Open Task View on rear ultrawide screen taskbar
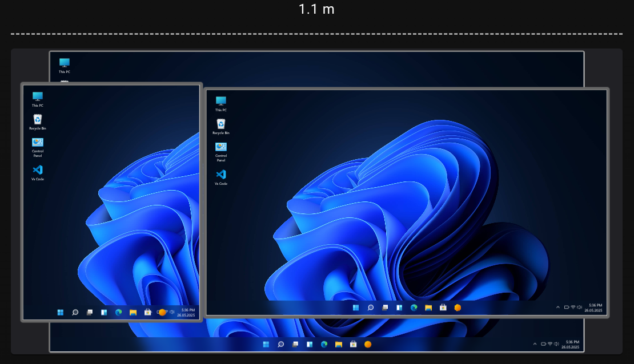 coord(295,344)
